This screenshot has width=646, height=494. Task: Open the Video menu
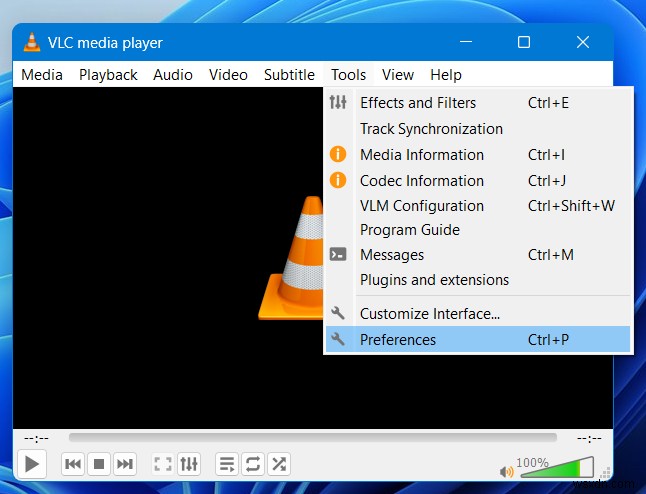point(228,75)
